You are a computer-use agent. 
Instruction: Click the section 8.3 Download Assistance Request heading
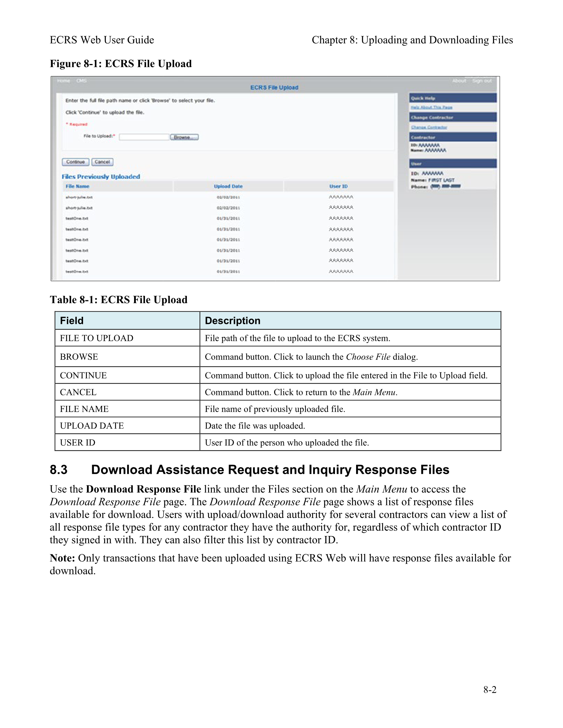pyautogui.click(x=249, y=470)
